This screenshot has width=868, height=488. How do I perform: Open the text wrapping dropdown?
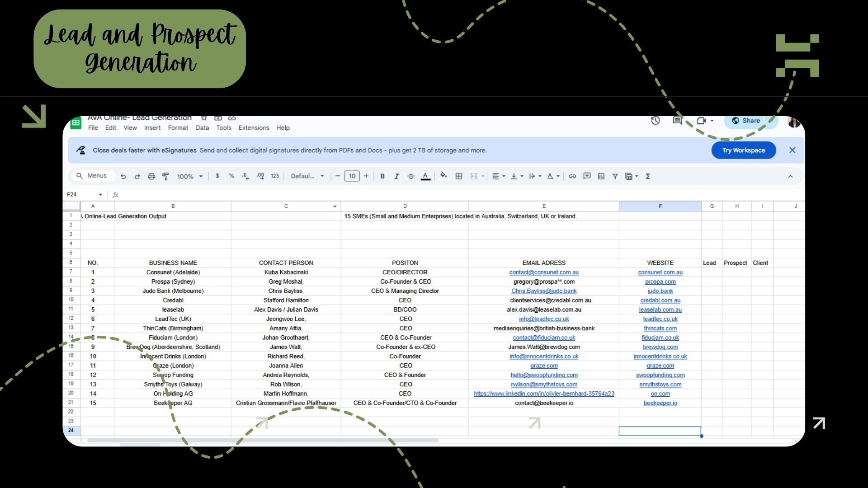point(535,176)
